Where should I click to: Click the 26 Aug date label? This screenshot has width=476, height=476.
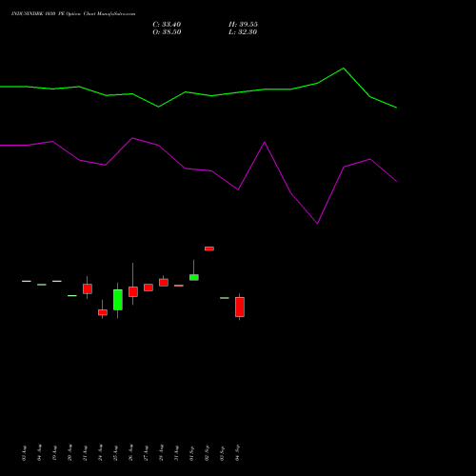coord(131,452)
